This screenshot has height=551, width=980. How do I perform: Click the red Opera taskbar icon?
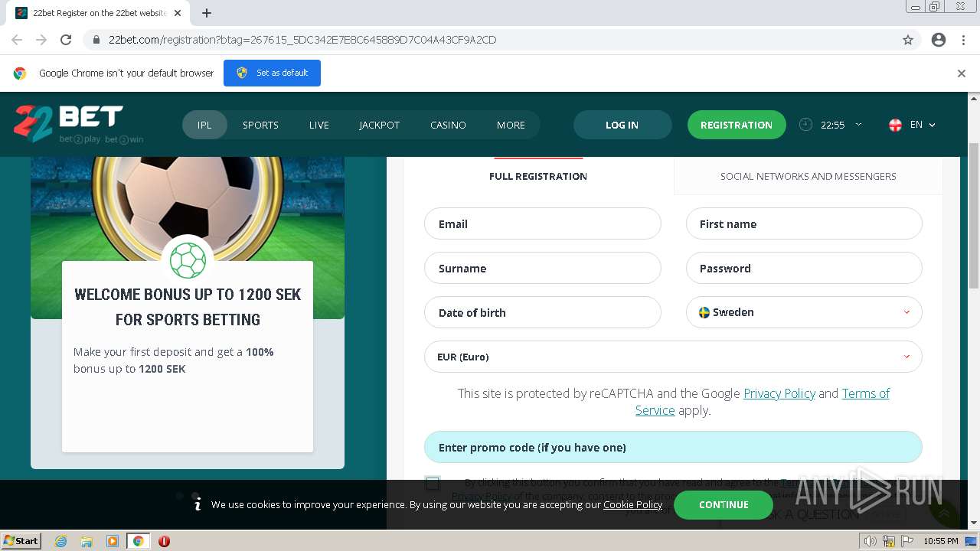164,541
